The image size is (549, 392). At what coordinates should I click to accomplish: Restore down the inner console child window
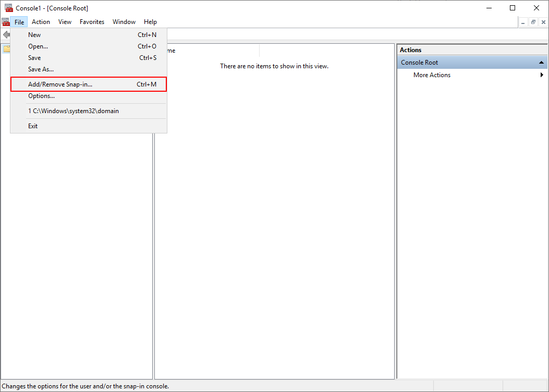tap(533, 22)
